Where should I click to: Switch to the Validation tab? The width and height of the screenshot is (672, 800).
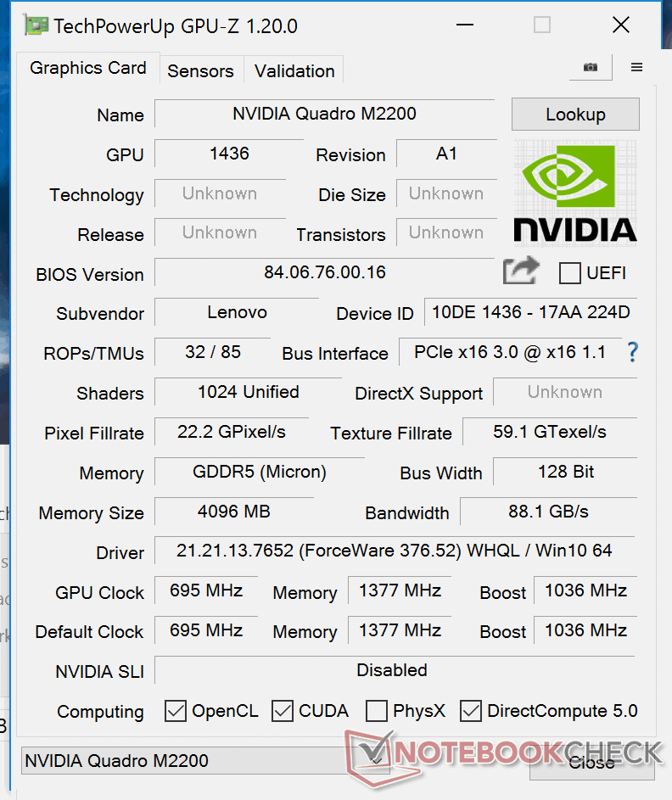[294, 71]
